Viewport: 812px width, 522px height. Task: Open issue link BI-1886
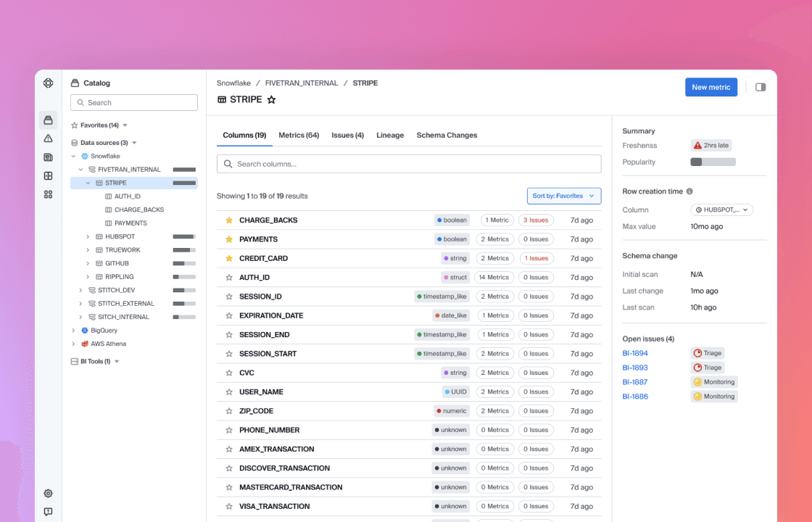[x=635, y=397]
